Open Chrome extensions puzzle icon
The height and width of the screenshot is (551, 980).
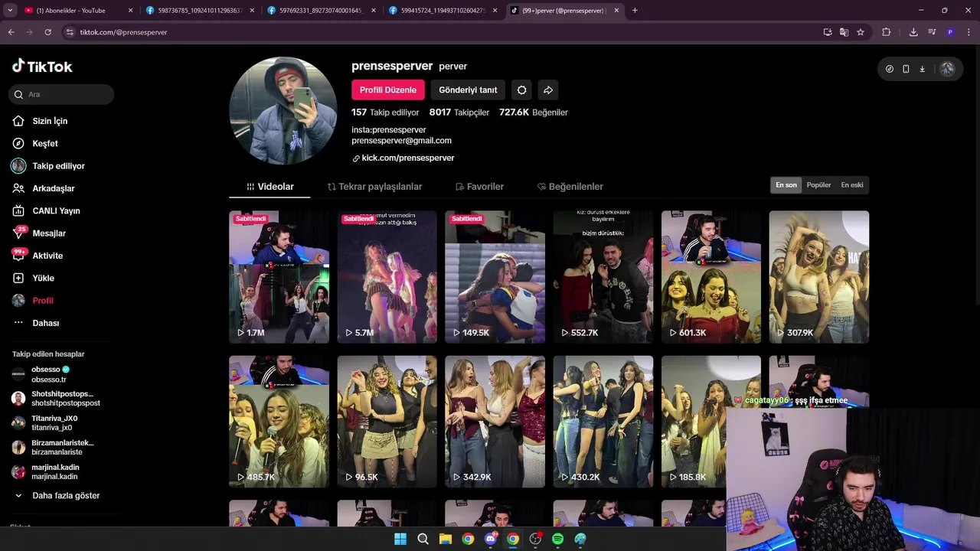(x=887, y=32)
